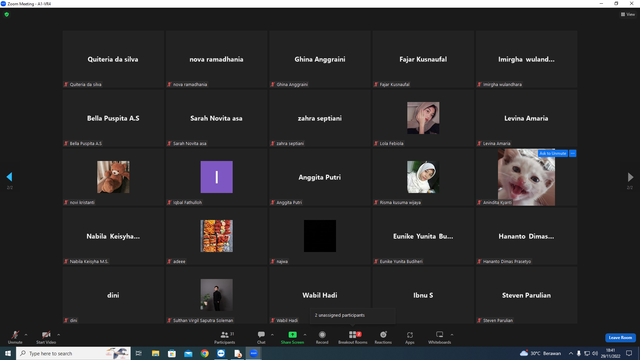640x360 pixels.
Task: Open Microsoft Store from the taskbar
Action: click(172, 353)
